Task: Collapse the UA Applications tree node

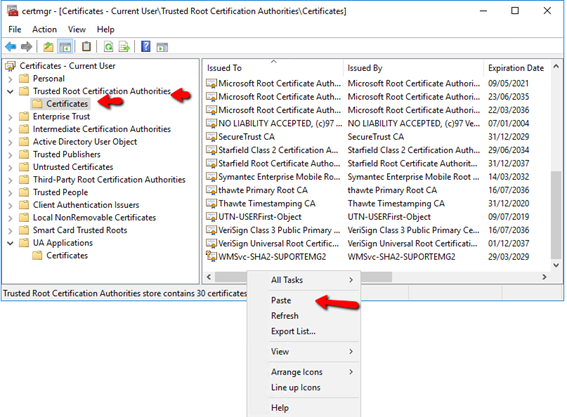Action: pyautogui.click(x=10, y=243)
